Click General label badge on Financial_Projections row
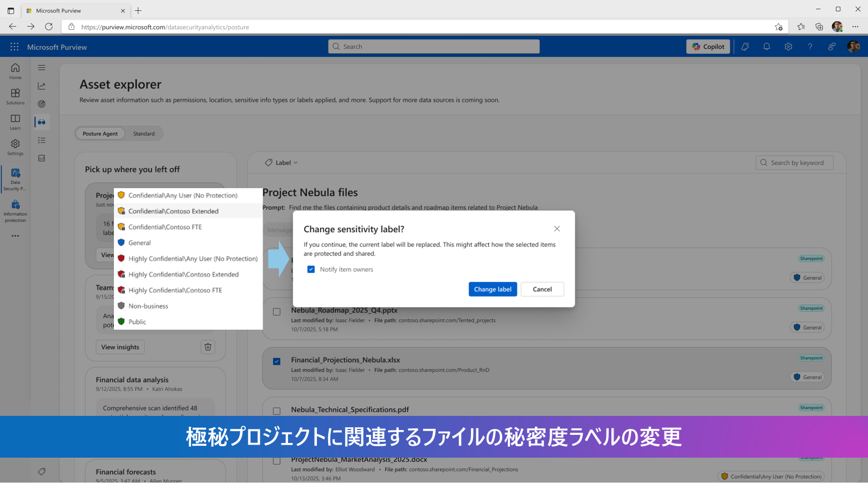 coord(807,377)
